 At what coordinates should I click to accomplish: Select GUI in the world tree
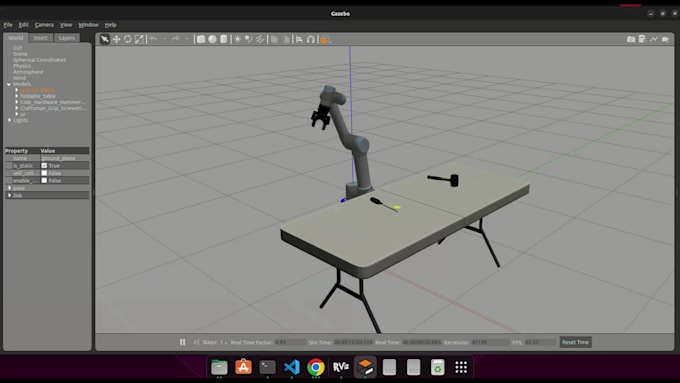coord(17,48)
